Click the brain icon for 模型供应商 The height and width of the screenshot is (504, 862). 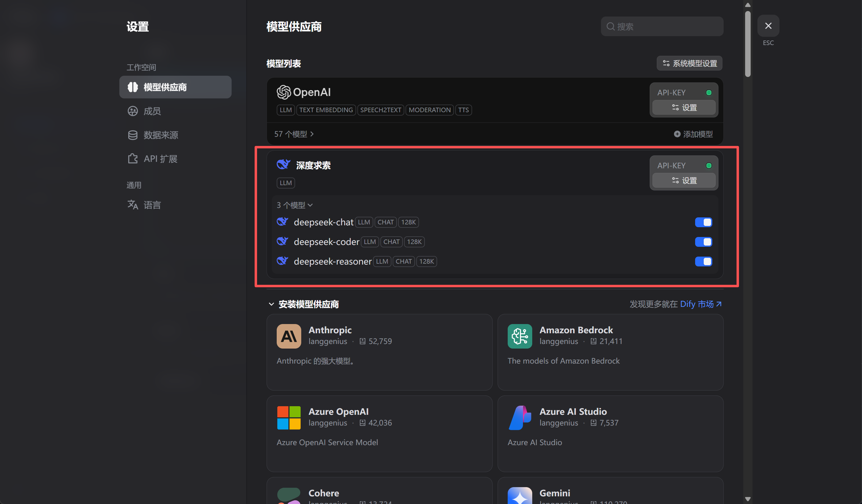[x=133, y=87]
